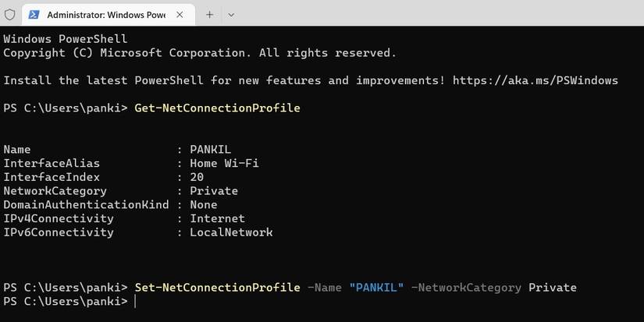Screen dimensions: 644x322
Task: Click the PowerShell icon on the tab
Action: pos(34,14)
